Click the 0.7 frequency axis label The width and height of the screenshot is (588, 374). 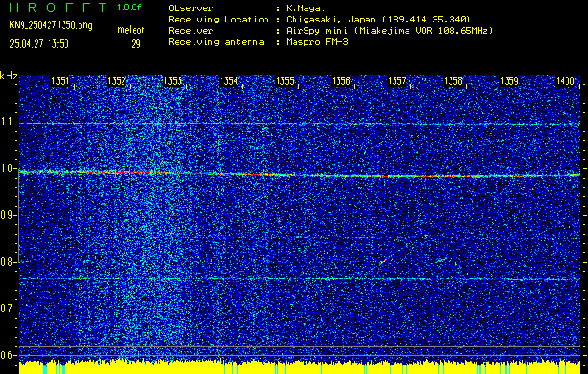(7, 309)
